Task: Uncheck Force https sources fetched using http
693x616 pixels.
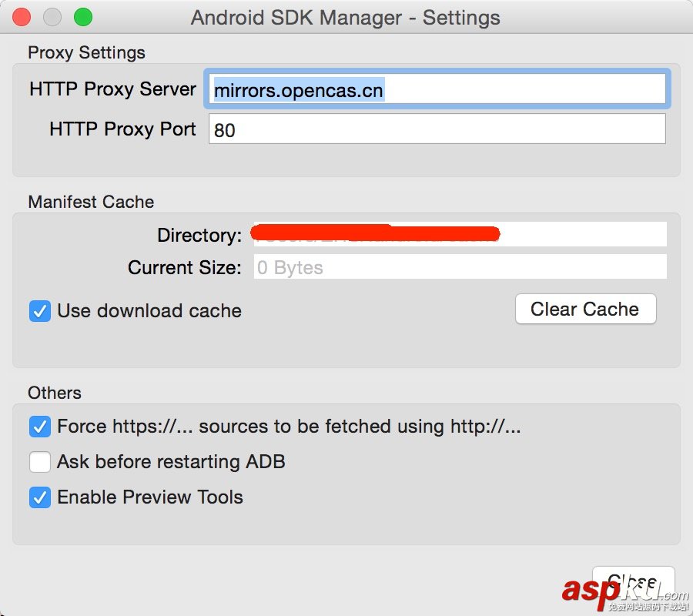Action: 40,427
